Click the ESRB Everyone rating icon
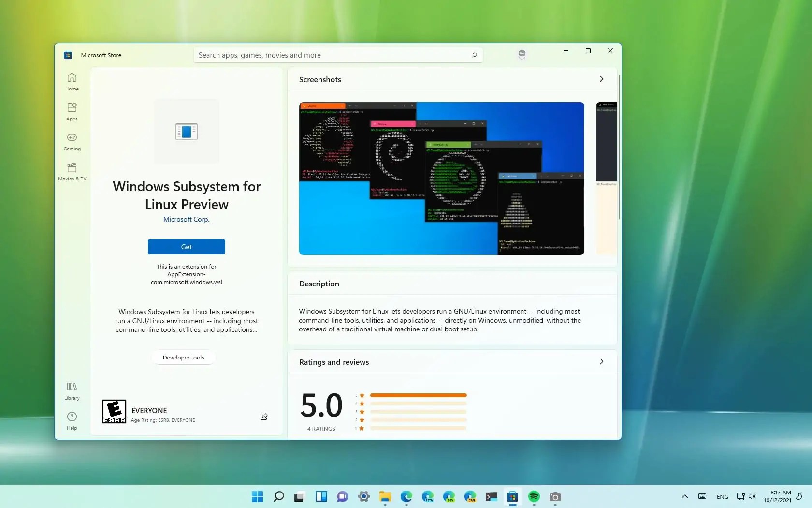Viewport: 812px width, 508px height. pyautogui.click(x=114, y=412)
